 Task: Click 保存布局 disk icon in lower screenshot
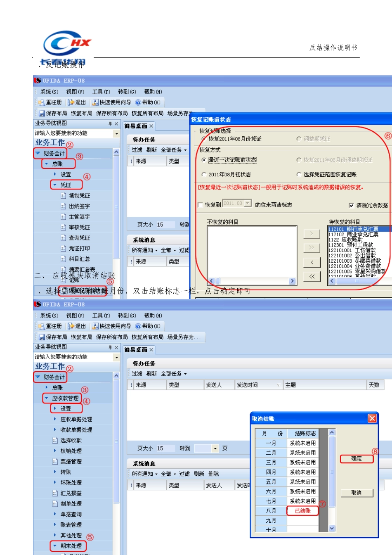[42, 337]
